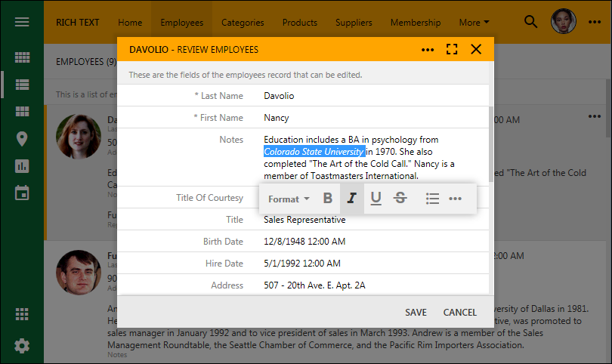Open the Categories tab
The image size is (612, 364).
243,22
